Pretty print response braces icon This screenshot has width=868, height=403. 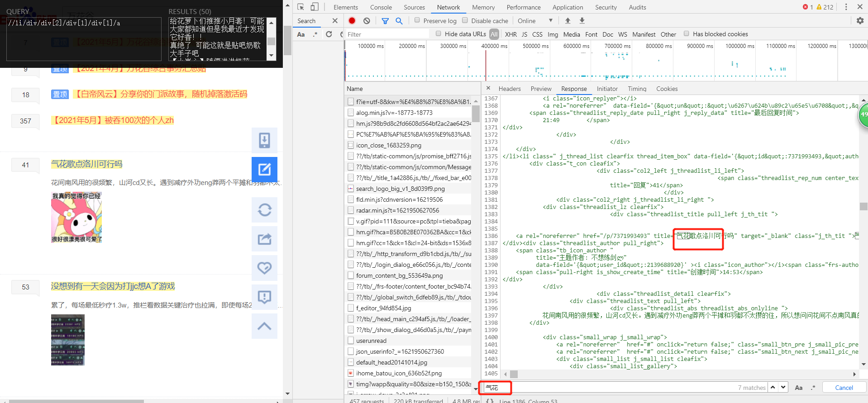490,401
